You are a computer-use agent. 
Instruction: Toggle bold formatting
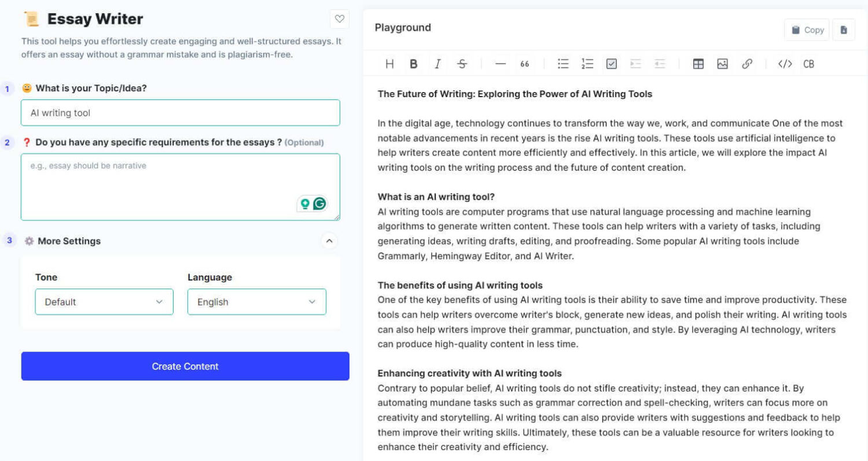click(x=413, y=64)
